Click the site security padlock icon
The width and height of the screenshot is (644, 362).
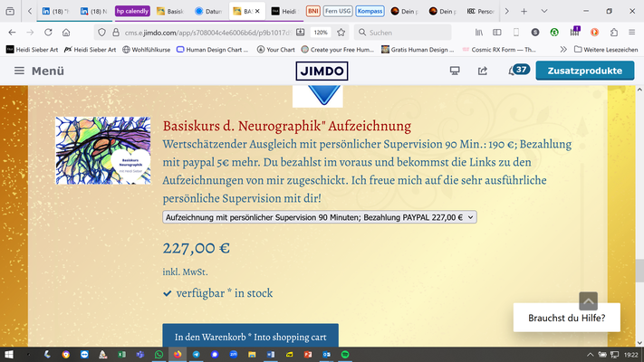pos(116,33)
